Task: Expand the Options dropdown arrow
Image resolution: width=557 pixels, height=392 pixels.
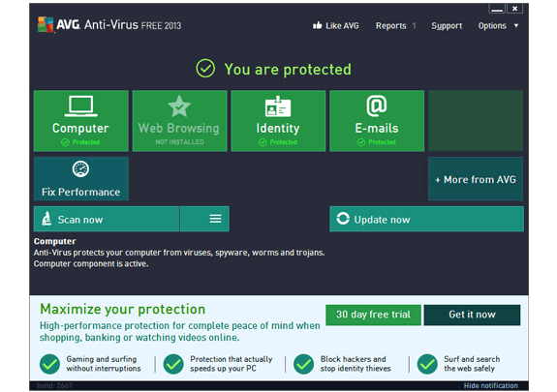Action: click(516, 25)
